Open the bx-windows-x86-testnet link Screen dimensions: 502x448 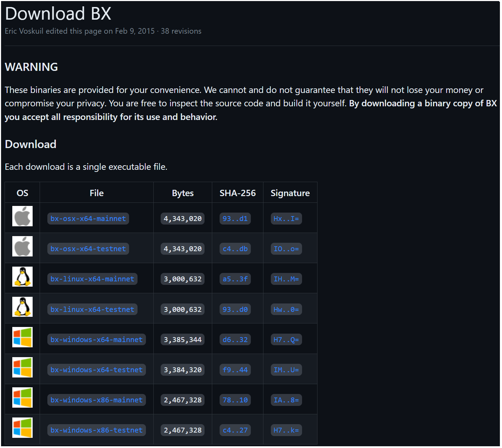[x=96, y=430]
